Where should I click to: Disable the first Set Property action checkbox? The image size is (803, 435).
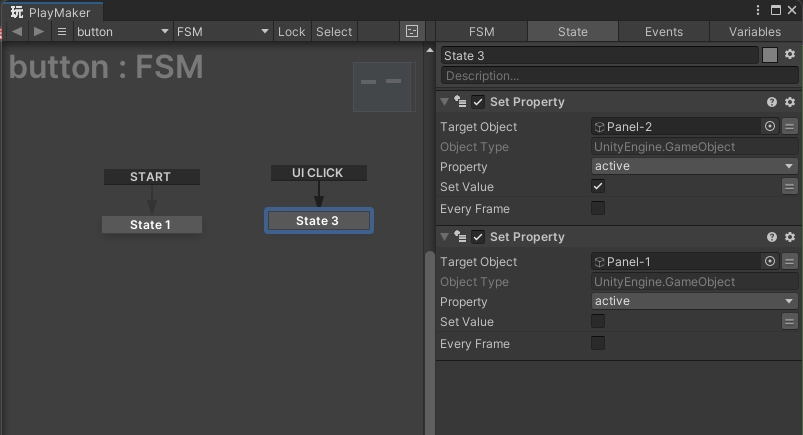pos(477,102)
